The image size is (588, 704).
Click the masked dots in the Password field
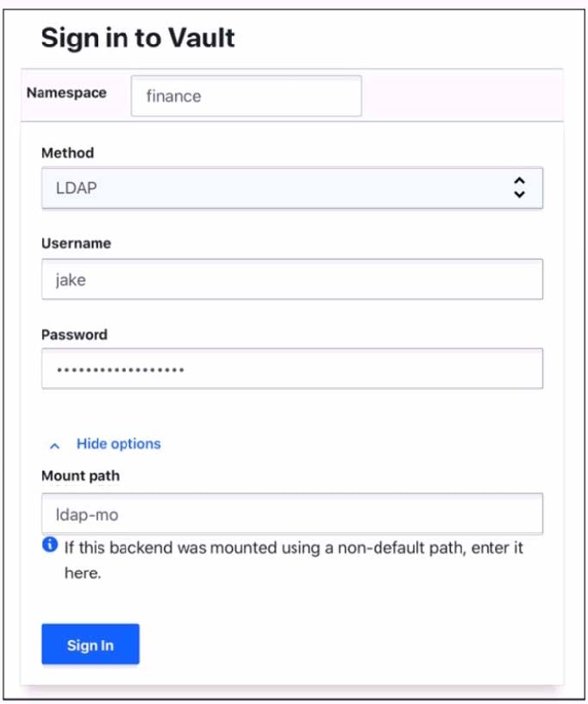(x=121, y=370)
